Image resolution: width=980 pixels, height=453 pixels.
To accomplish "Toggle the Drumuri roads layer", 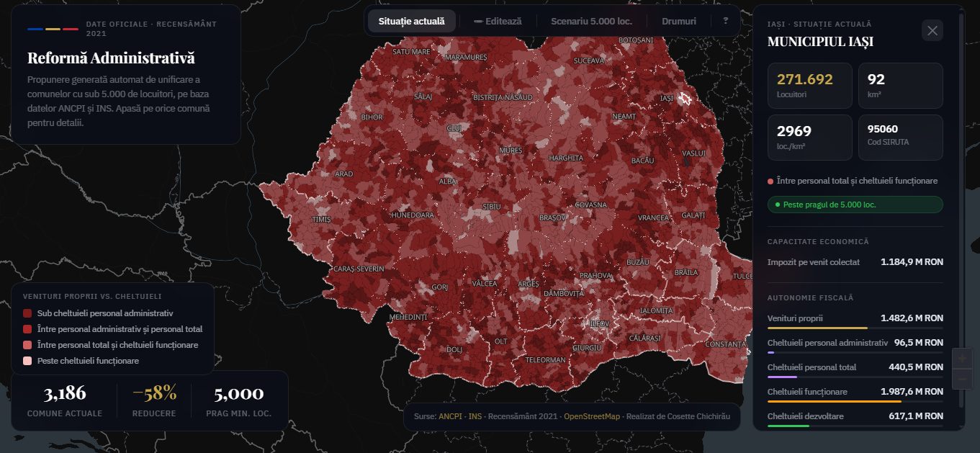I will point(679,21).
